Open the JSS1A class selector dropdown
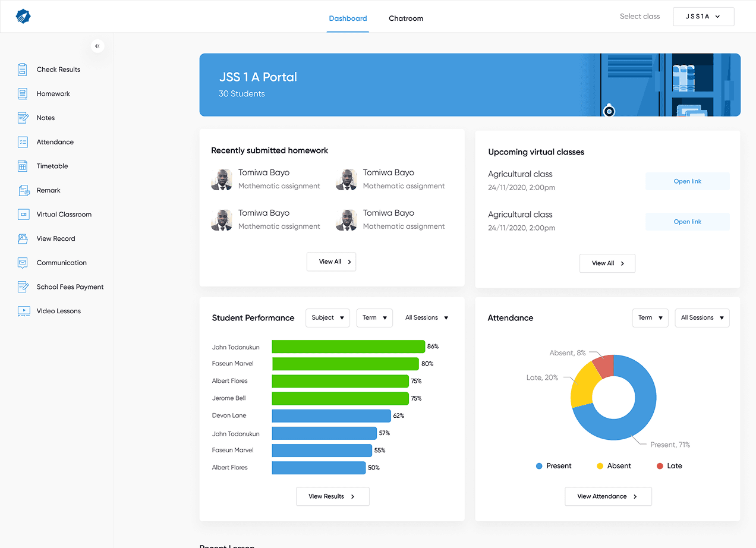Image resolution: width=756 pixels, height=548 pixels. (x=703, y=17)
